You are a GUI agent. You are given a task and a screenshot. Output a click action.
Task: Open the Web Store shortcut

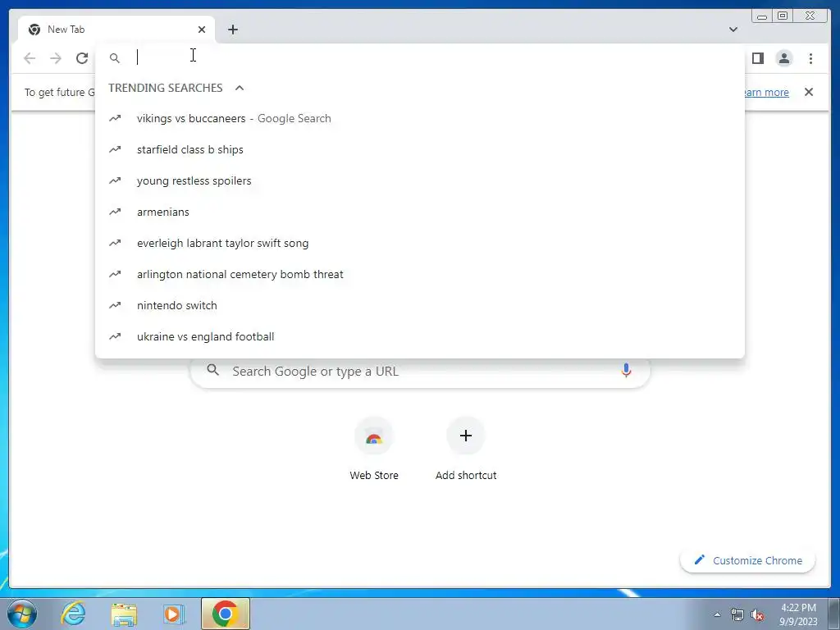(374, 450)
